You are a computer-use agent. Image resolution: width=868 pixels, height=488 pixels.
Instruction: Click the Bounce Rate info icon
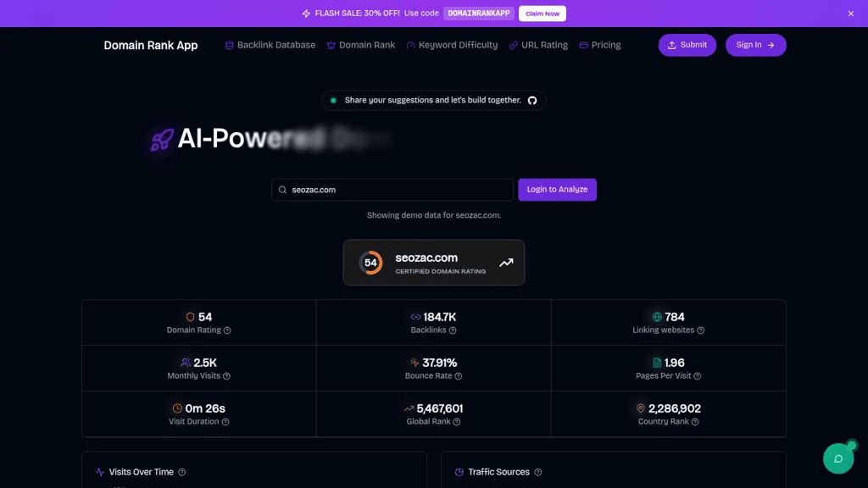pos(459,376)
